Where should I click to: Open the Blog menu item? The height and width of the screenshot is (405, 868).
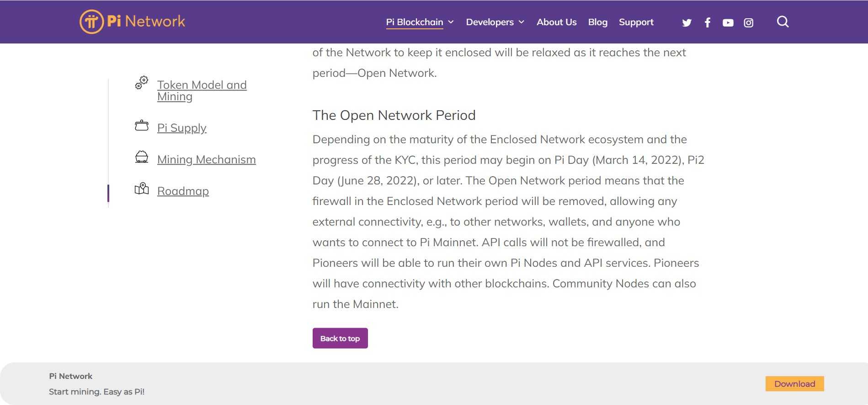(x=597, y=22)
